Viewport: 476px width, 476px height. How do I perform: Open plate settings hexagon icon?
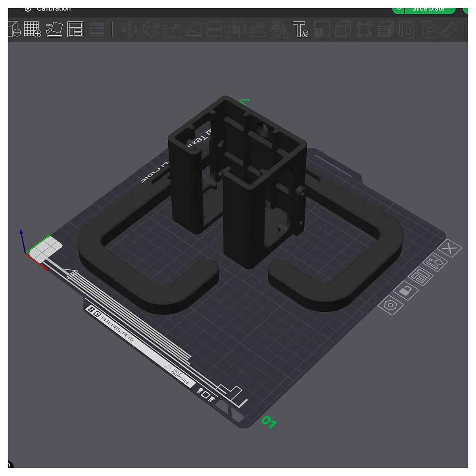tap(391, 305)
